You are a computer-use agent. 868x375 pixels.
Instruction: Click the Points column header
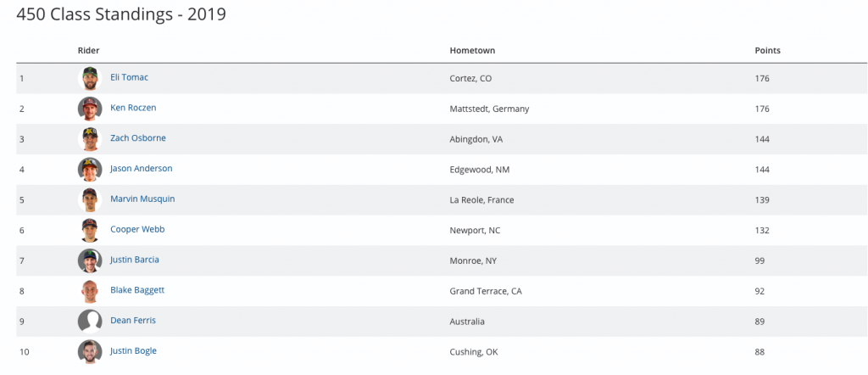point(767,51)
